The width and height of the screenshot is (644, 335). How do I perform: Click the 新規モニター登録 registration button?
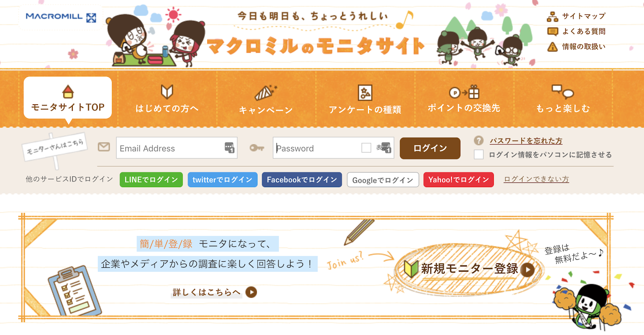(469, 269)
